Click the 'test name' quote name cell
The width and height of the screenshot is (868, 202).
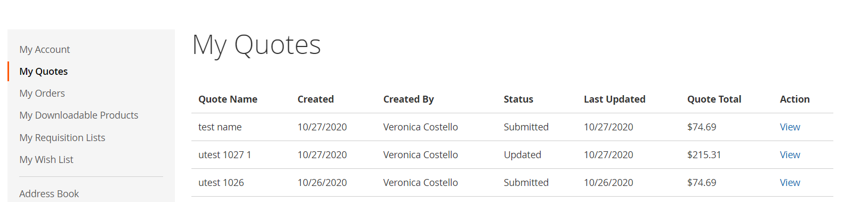click(x=220, y=127)
